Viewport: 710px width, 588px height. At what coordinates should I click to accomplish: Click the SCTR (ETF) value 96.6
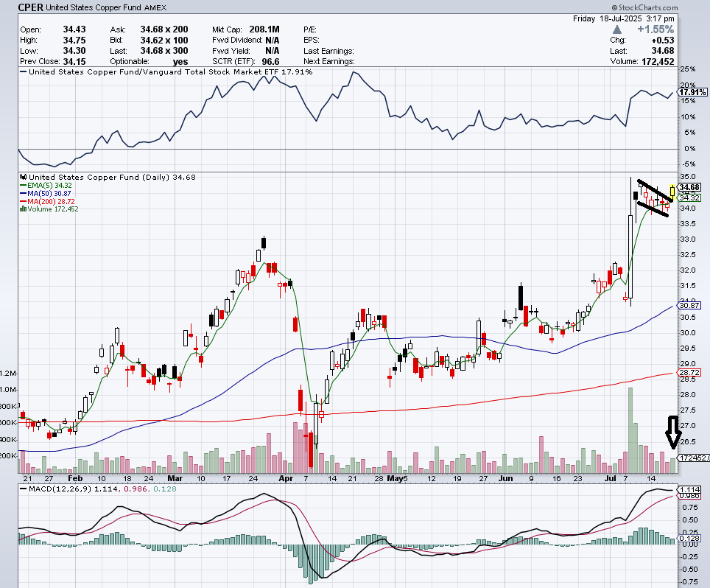pyautogui.click(x=270, y=61)
